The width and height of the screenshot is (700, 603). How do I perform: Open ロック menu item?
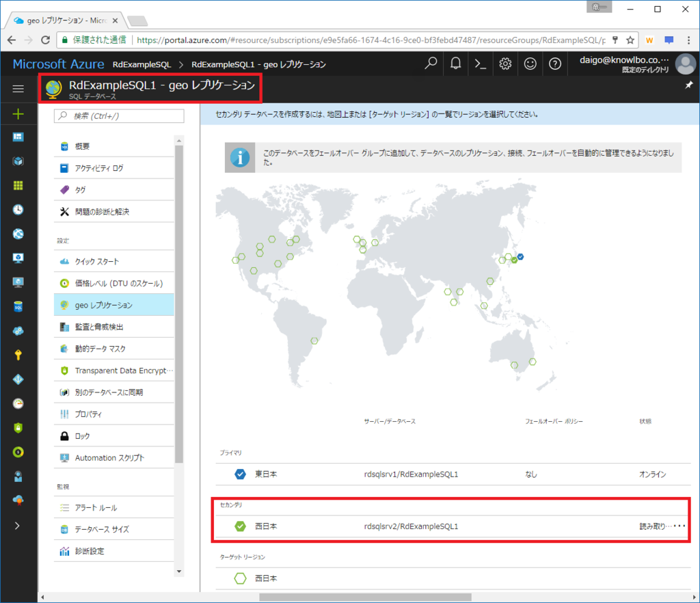(x=114, y=436)
